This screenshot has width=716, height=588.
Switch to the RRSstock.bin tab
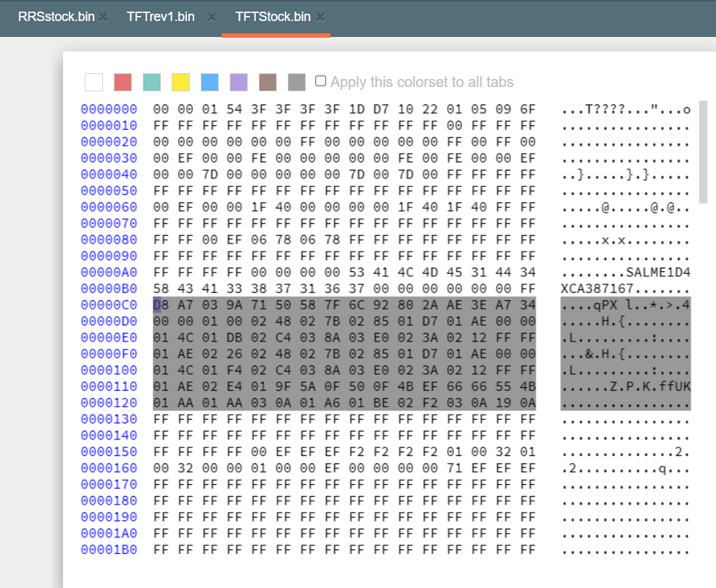point(57,17)
